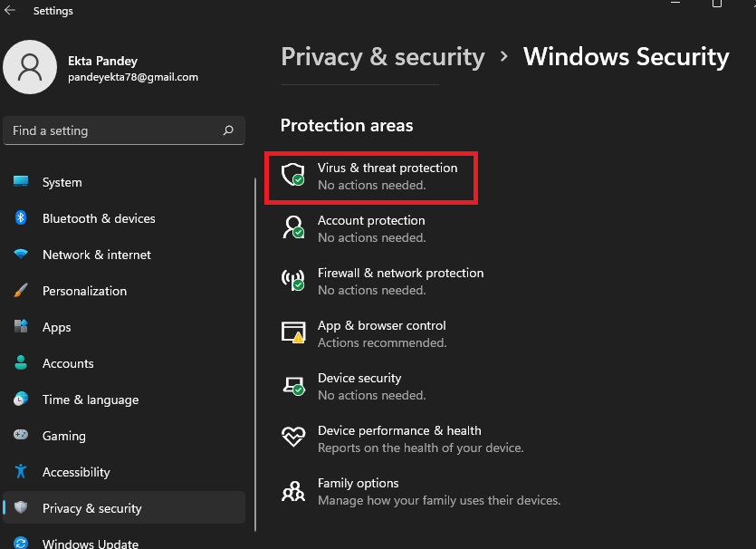Click the Privacy & security breadcrumb link

pos(382,56)
